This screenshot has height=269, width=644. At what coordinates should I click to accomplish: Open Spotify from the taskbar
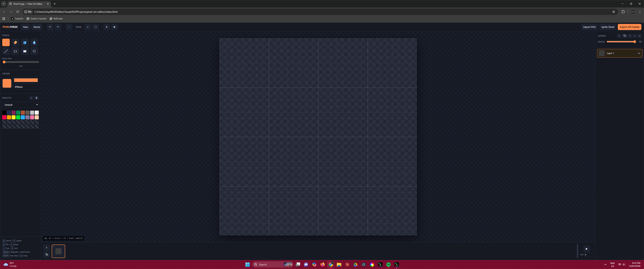click(x=388, y=264)
